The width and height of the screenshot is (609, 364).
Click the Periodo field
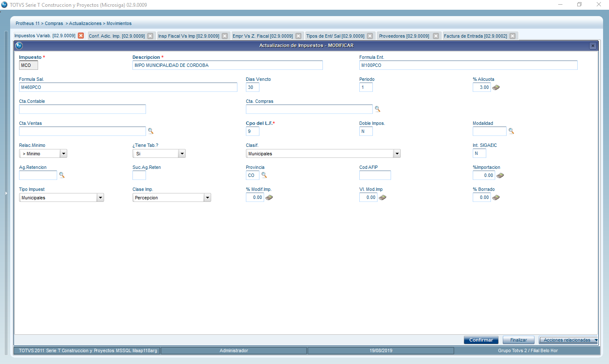tap(366, 87)
